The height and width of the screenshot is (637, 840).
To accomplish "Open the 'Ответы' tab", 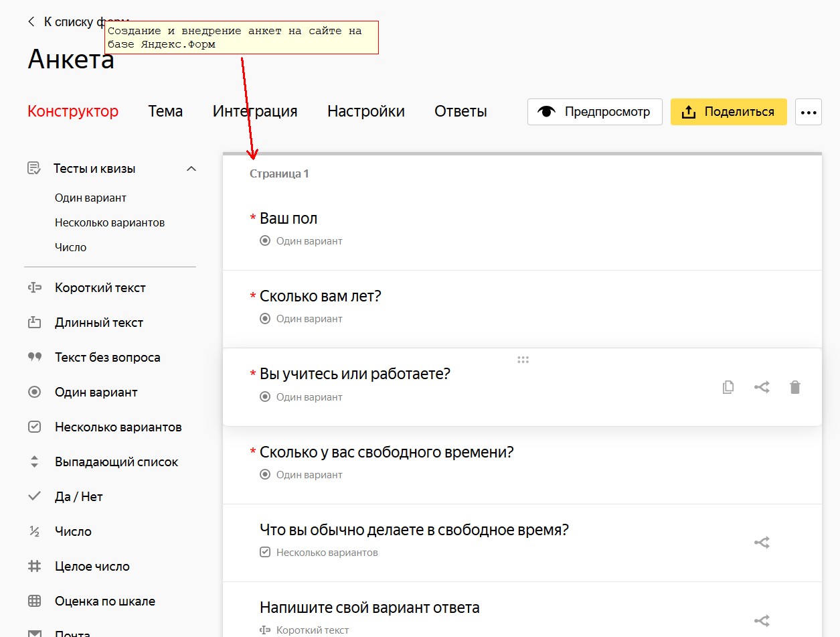I will [x=460, y=112].
